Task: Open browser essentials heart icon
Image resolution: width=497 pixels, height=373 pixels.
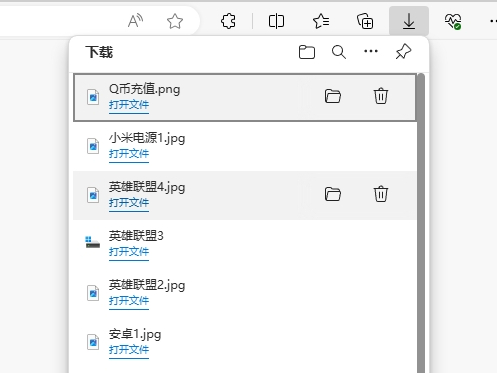Action: 453,21
